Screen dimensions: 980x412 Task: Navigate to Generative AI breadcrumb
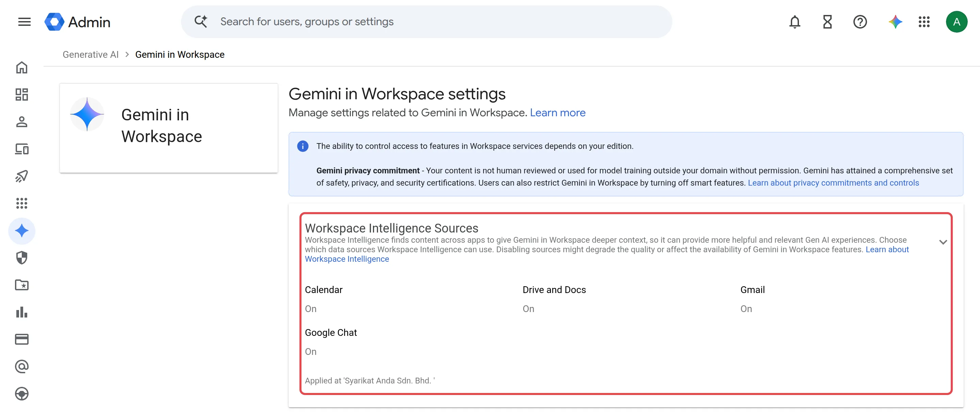pyautogui.click(x=91, y=54)
